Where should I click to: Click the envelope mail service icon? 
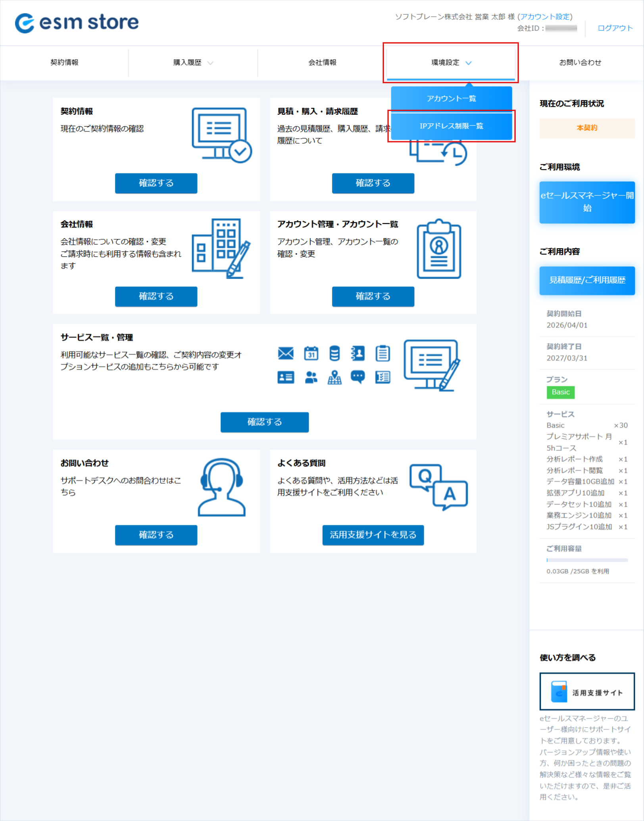(286, 353)
